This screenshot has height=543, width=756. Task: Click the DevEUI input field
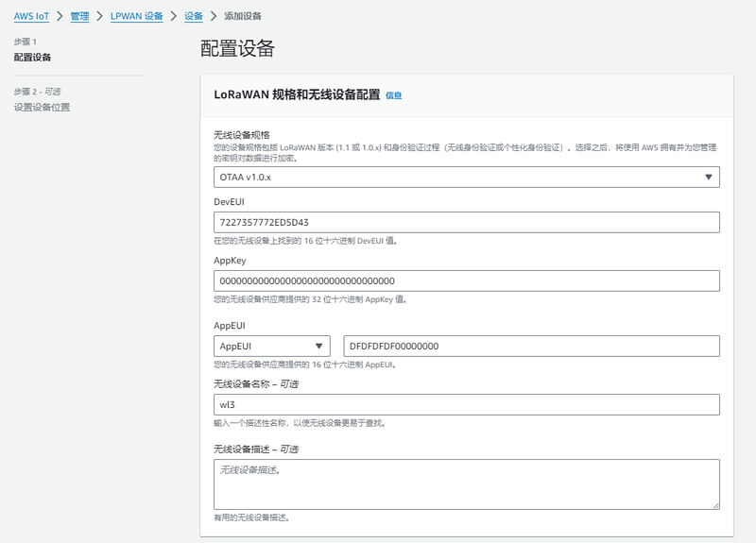466,222
